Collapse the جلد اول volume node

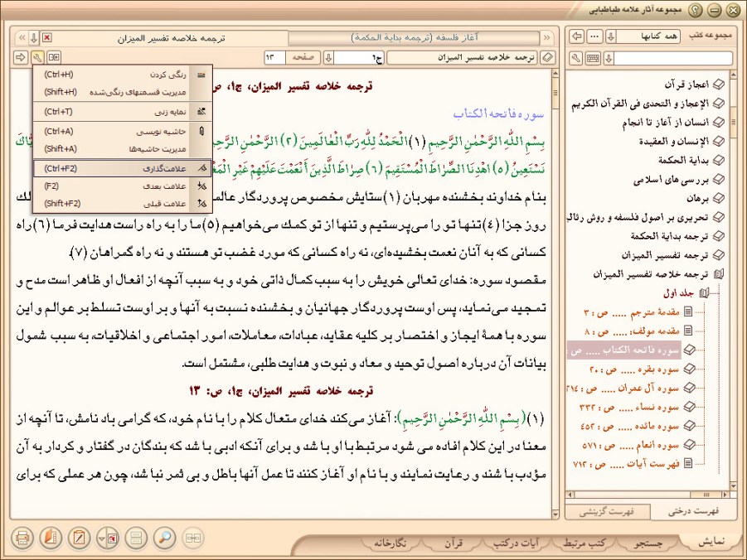pos(703,293)
